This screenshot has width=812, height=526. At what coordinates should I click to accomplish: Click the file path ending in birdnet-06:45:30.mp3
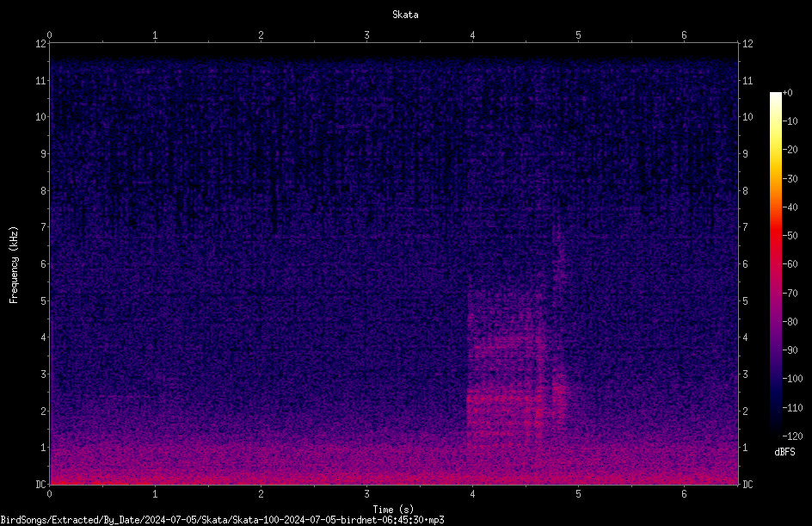[222, 520]
